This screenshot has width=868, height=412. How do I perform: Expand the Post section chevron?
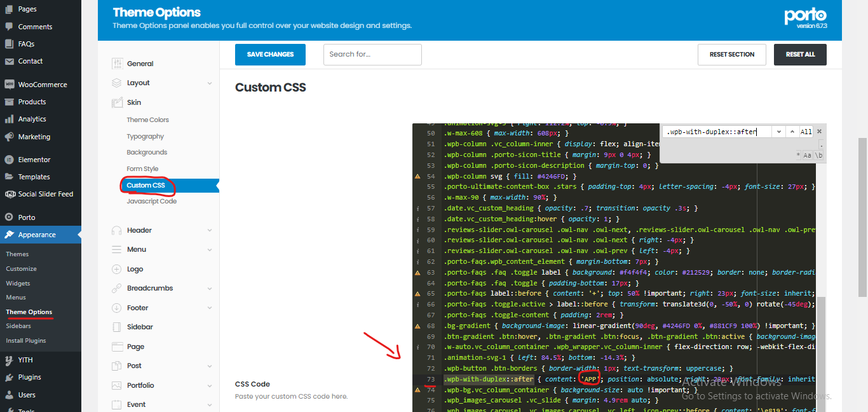pyautogui.click(x=210, y=366)
